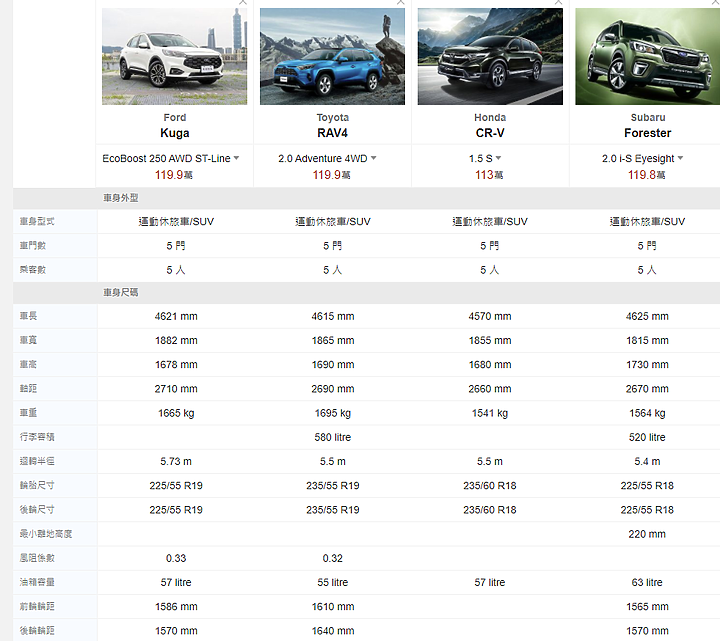Click the 車身外型 section header
This screenshot has height=641, width=720.
click(x=120, y=198)
